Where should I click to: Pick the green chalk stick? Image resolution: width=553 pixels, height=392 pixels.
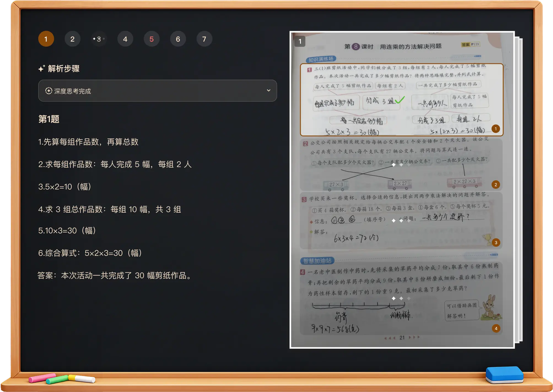tap(57, 380)
